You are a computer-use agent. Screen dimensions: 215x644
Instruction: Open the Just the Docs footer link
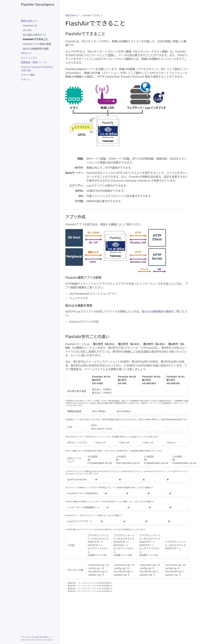coord(42,637)
